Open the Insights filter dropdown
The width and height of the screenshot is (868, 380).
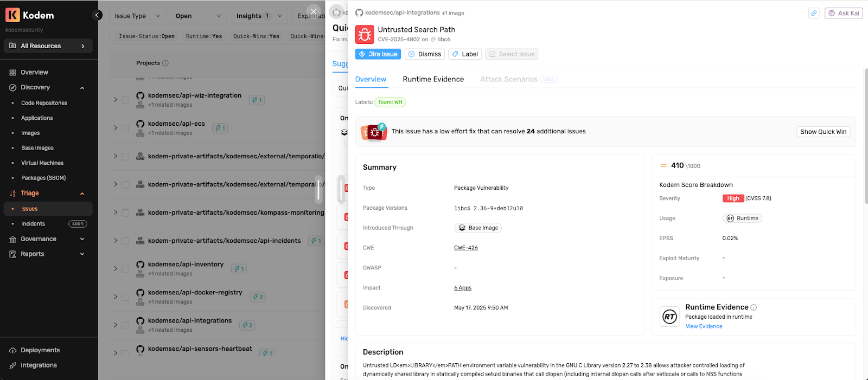click(x=259, y=16)
